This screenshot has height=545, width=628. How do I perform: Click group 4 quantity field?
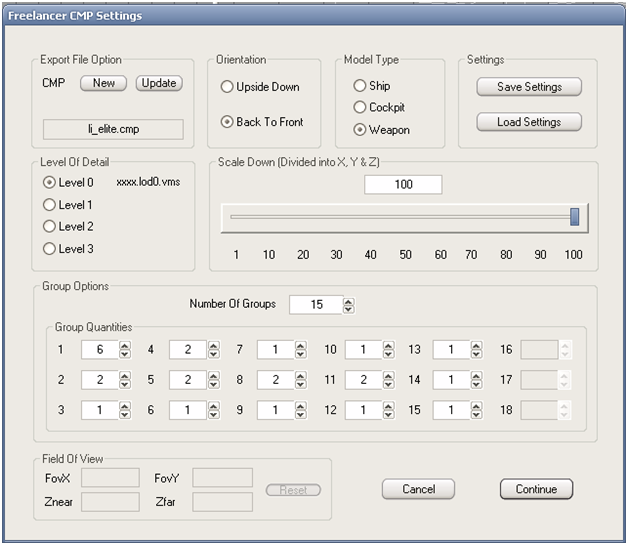[188, 350]
